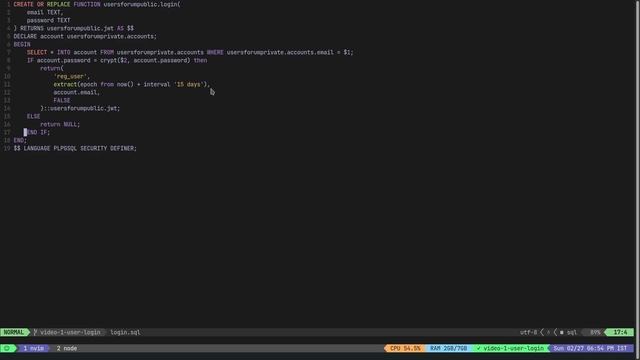Click the CPU usage segment
The height and width of the screenshot is (360, 640).
click(x=405, y=348)
